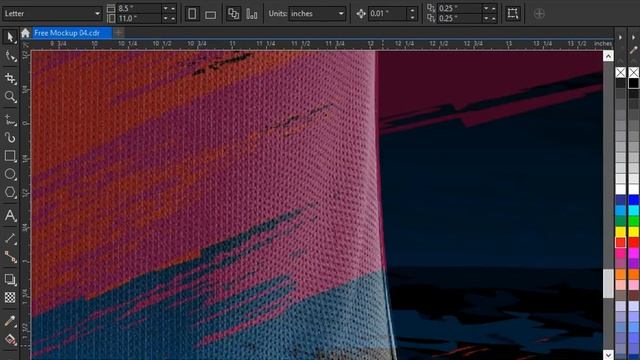This screenshot has width=640, height=360.
Task: Pick the green swatch in right palette
Action: [633, 221]
